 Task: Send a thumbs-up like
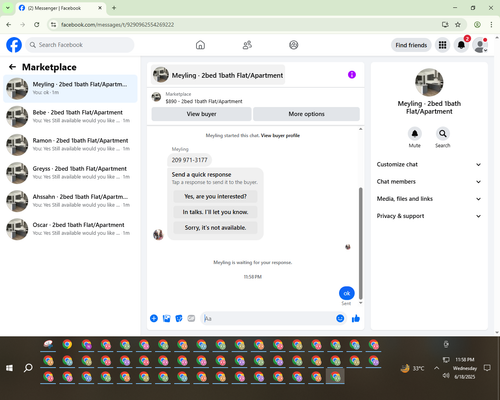coord(356,318)
